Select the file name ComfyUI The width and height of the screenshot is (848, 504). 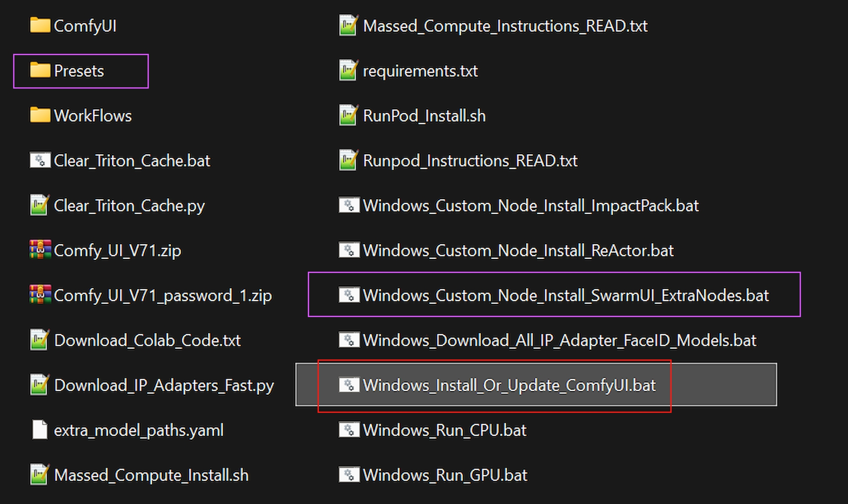pyautogui.click(x=85, y=26)
